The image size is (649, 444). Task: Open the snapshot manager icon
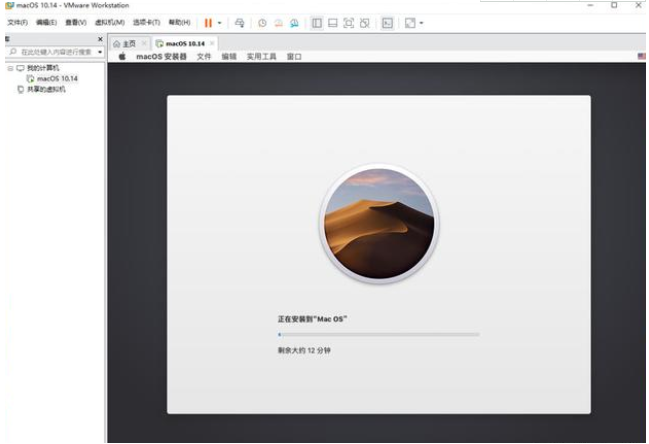pyautogui.click(x=293, y=22)
